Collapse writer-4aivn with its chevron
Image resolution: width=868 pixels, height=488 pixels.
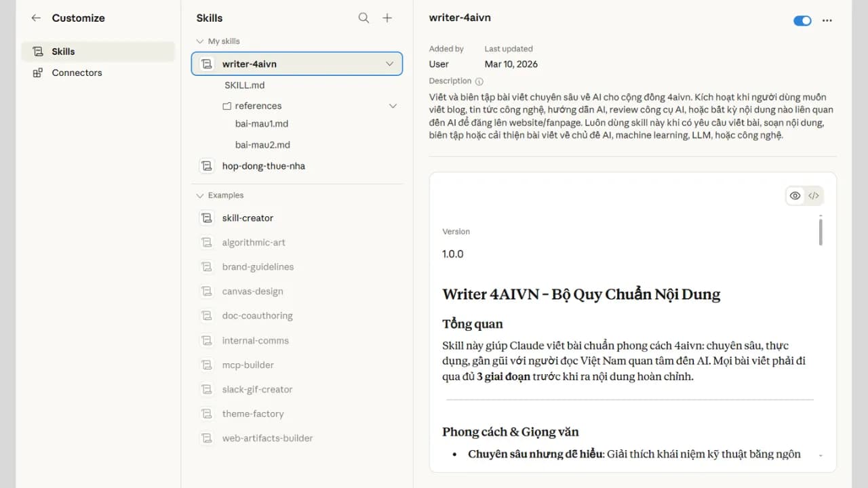389,64
